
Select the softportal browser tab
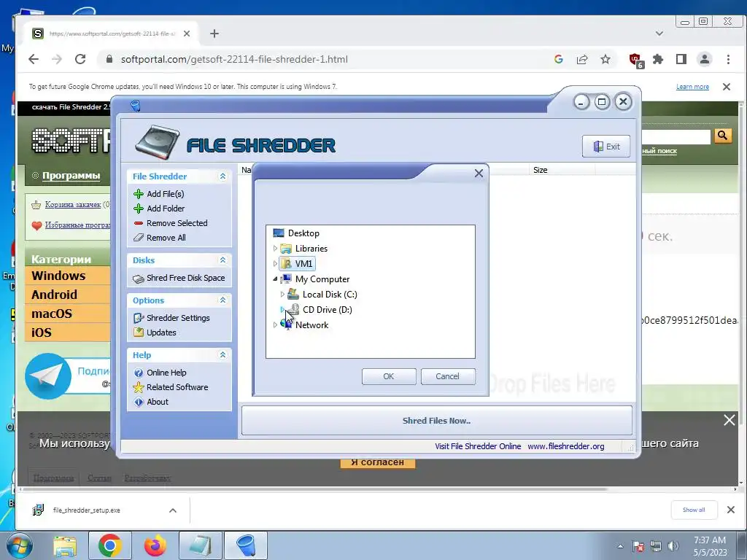[112, 34]
